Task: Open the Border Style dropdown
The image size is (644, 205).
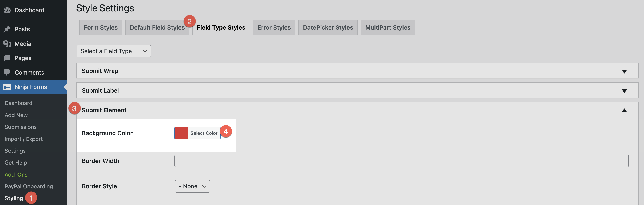Action: click(x=192, y=186)
